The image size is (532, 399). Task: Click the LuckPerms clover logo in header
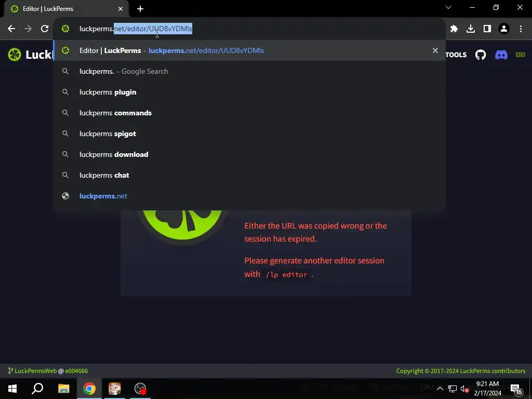coord(15,55)
